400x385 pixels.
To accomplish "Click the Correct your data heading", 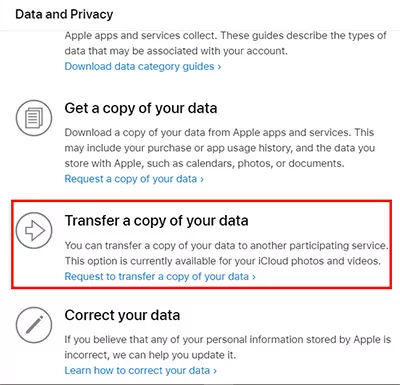I will pyautogui.click(x=122, y=315).
